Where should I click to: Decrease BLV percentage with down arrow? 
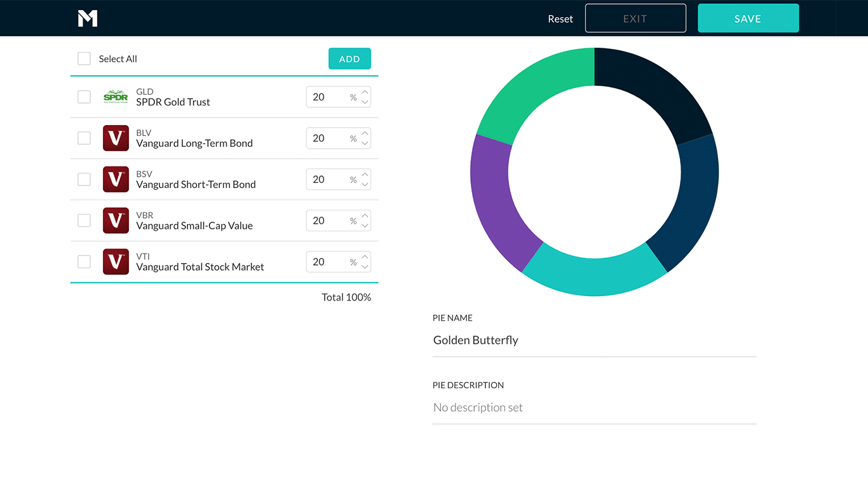click(365, 143)
